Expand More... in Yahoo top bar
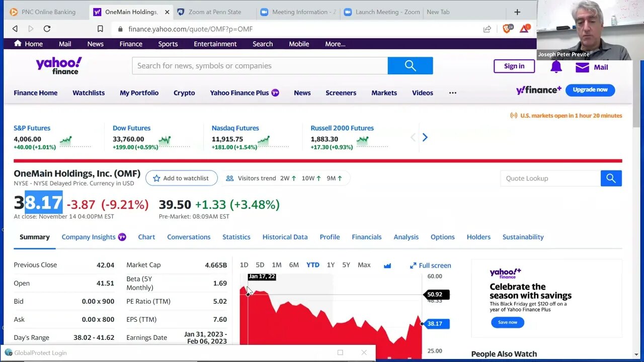 click(x=335, y=44)
